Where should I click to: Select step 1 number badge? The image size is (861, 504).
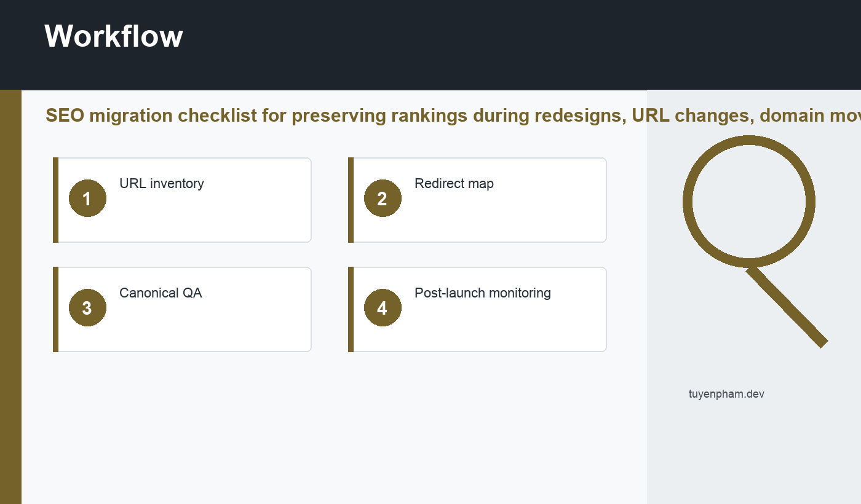[x=87, y=199]
